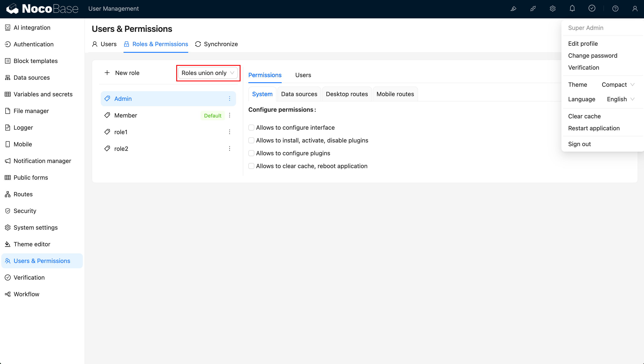Click the settings gear icon in the top bar
Viewport: 644px width, 364px height.
[x=552, y=9]
